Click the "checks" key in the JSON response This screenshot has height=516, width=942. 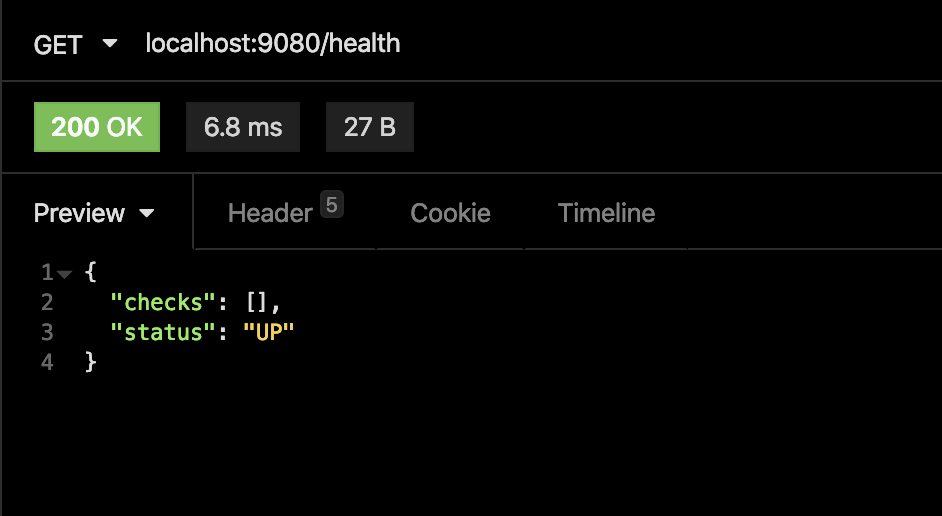coord(160,302)
